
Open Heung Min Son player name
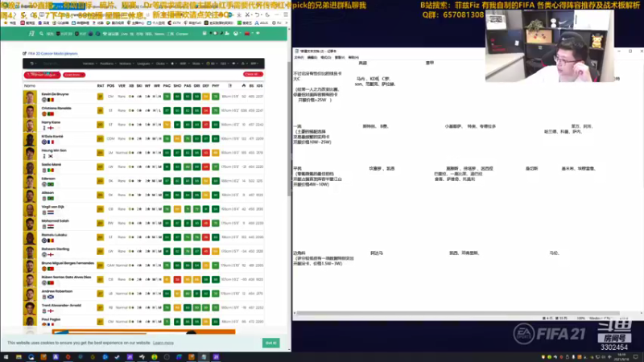[54, 150]
